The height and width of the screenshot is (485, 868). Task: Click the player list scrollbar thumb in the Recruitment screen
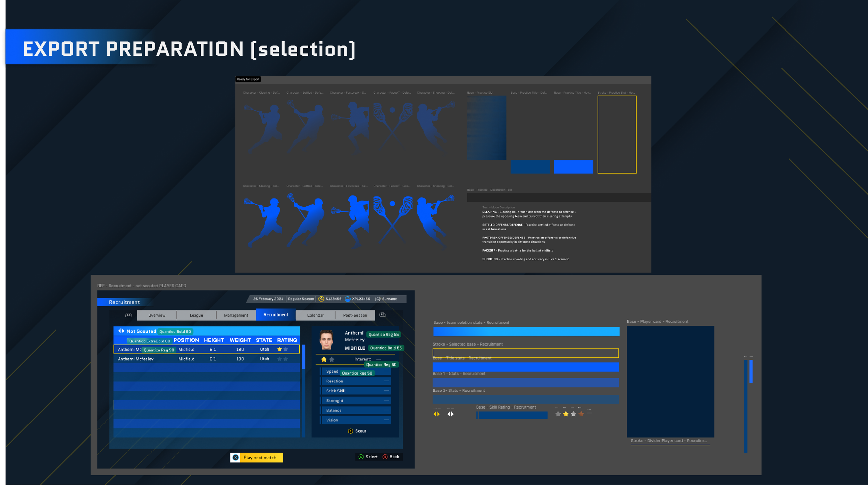coord(304,357)
